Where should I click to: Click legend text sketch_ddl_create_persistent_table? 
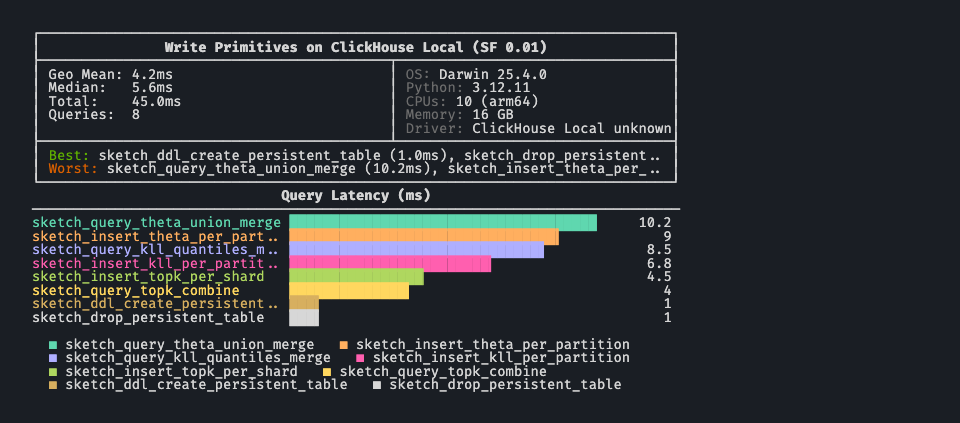pos(206,386)
